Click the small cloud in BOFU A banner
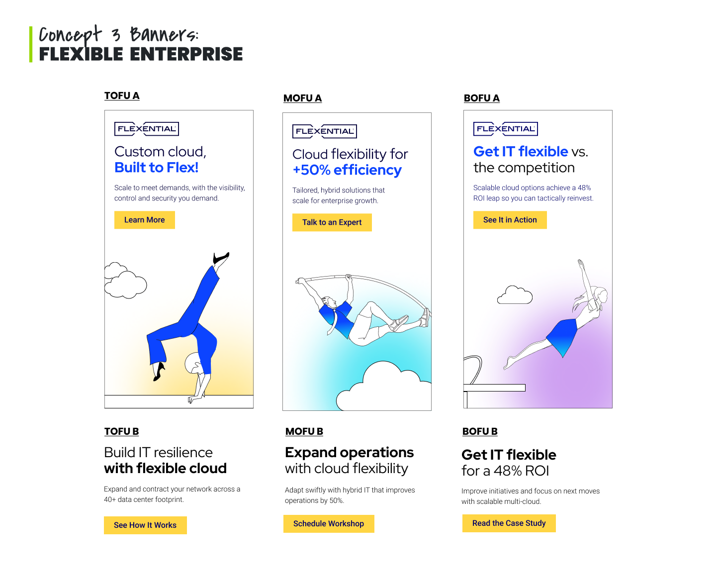 click(515, 295)
